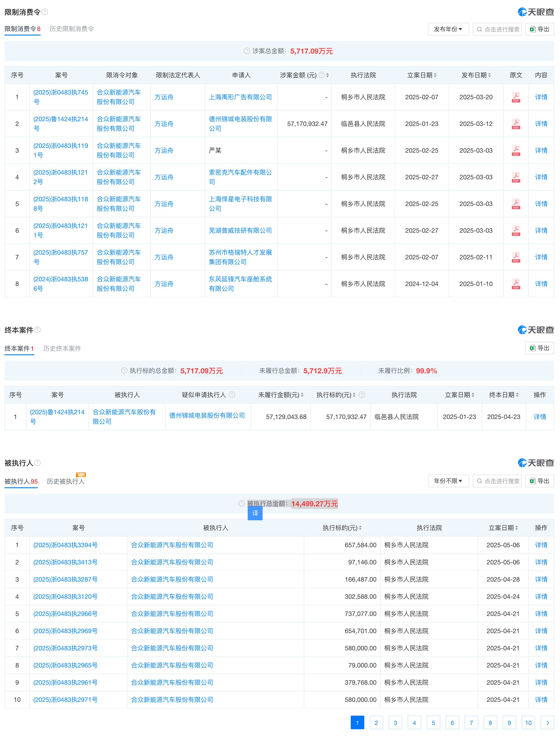Open PDF for case (2025)浙0483执1212号
560x736 pixels.
[x=516, y=177]
